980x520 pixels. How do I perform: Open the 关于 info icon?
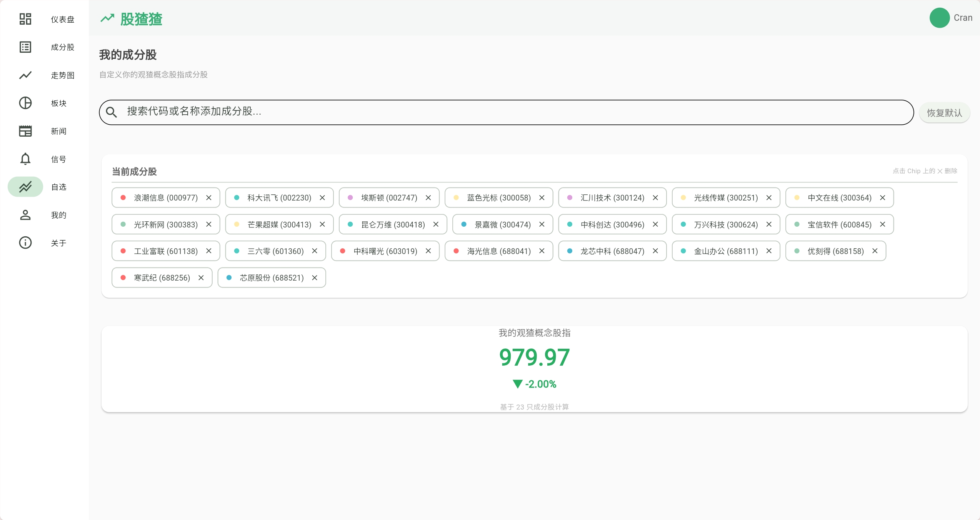point(25,242)
